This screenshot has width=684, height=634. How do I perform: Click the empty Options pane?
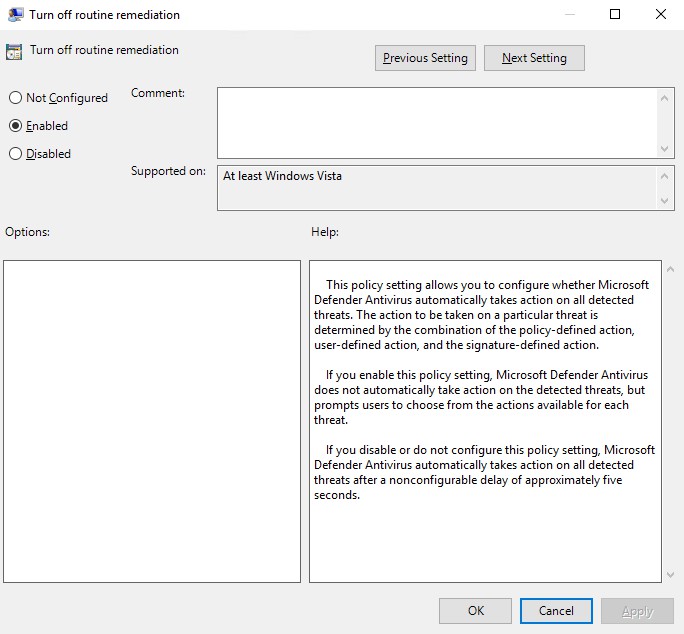[152, 422]
